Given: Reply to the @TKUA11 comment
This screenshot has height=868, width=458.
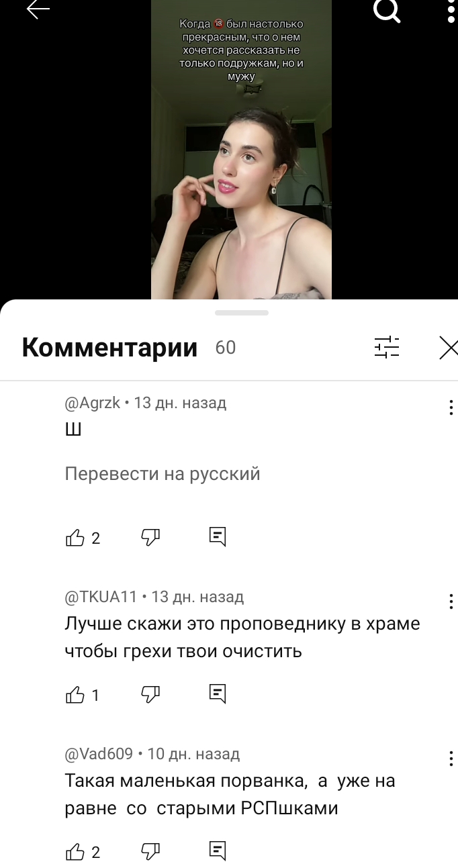Looking at the screenshot, I should [x=218, y=694].
